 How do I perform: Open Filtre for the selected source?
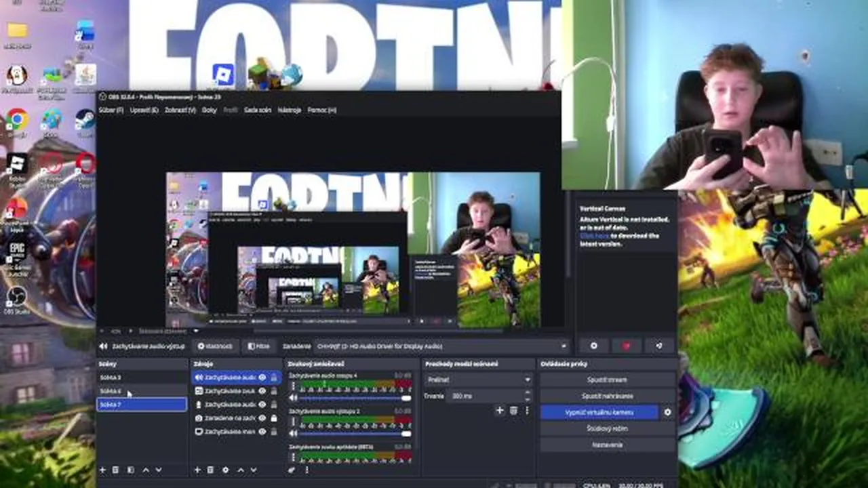pyautogui.click(x=258, y=346)
